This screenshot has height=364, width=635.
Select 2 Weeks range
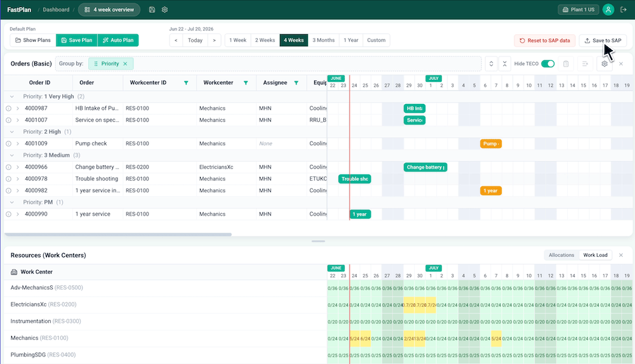point(265,40)
